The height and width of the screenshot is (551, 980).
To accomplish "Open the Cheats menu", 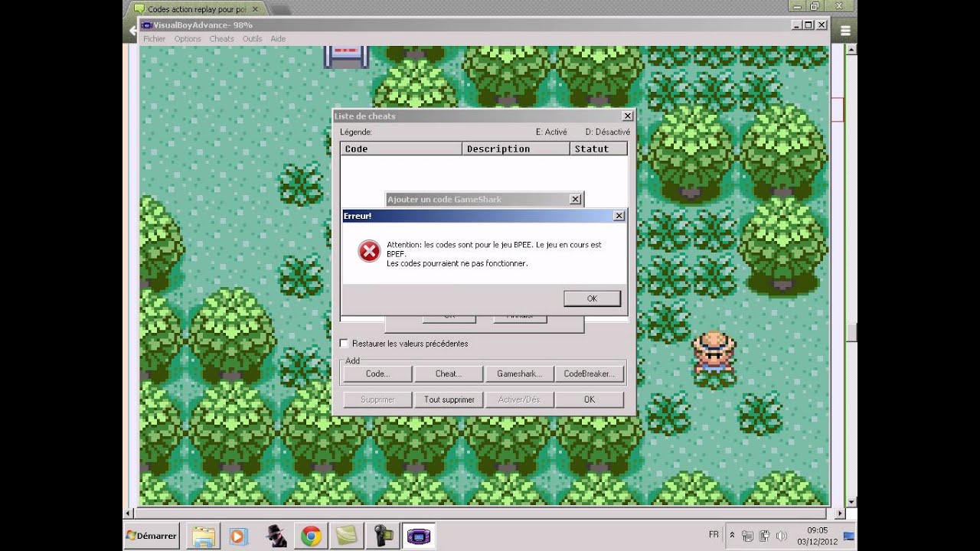I will coord(221,39).
